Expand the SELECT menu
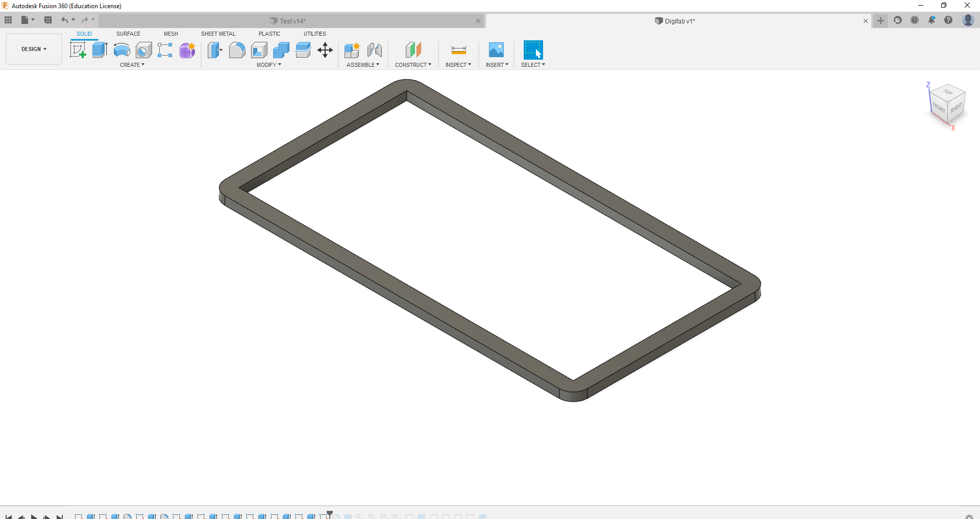 click(x=533, y=65)
